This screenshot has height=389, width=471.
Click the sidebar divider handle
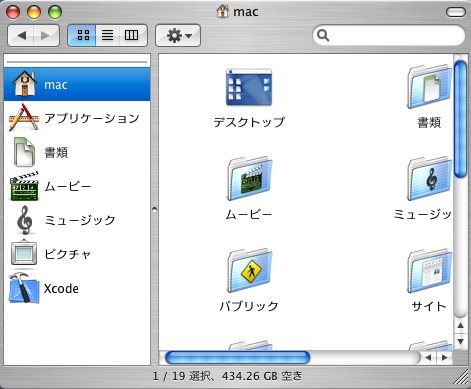coord(154,209)
